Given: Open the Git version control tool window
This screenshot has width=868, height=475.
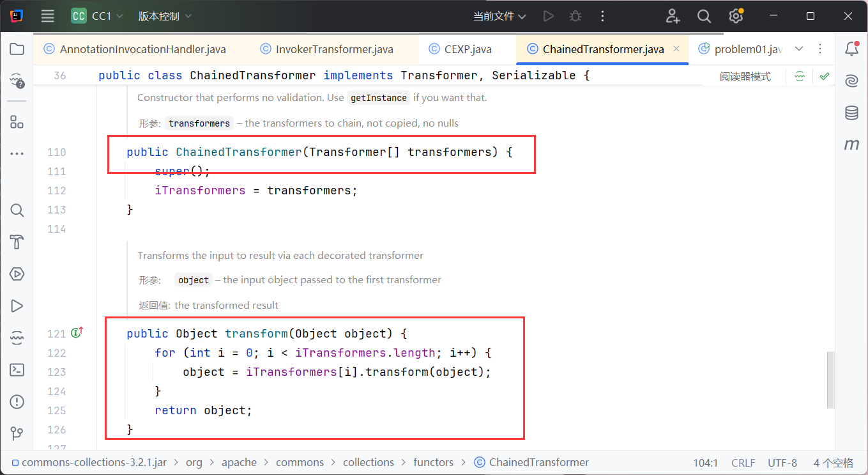Looking at the screenshot, I should click(17, 434).
